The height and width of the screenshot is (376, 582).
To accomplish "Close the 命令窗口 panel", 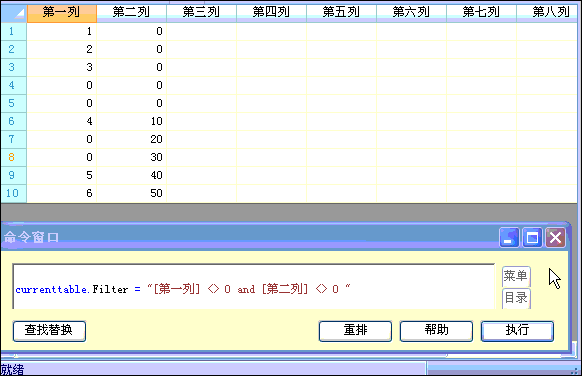I will pos(555,237).
